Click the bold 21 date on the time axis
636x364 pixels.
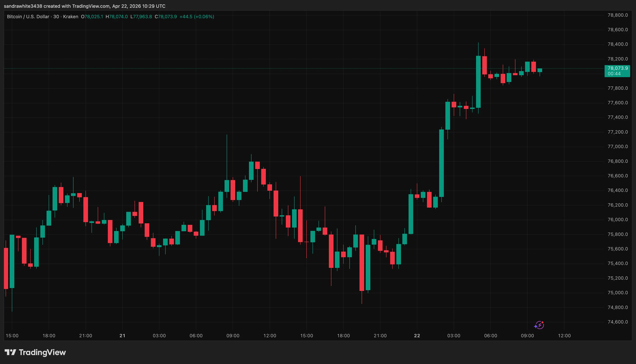[122, 336]
